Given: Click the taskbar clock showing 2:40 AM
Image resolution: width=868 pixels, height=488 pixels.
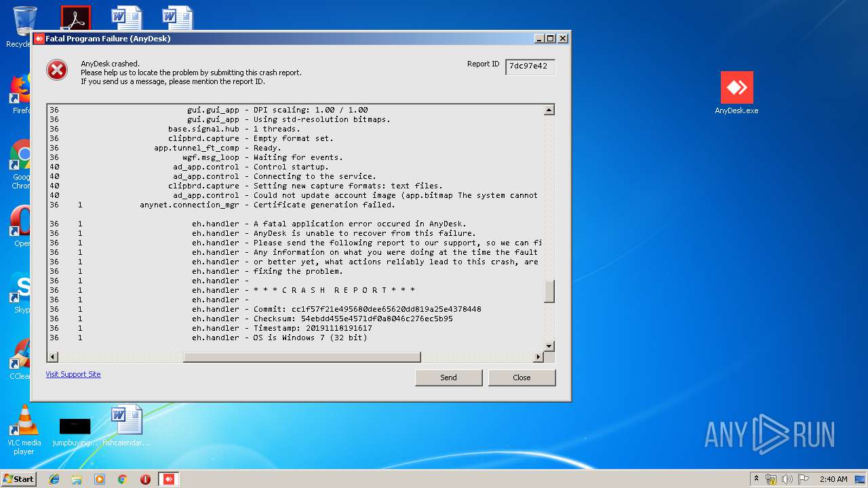Looking at the screenshot, I should 833,479.
